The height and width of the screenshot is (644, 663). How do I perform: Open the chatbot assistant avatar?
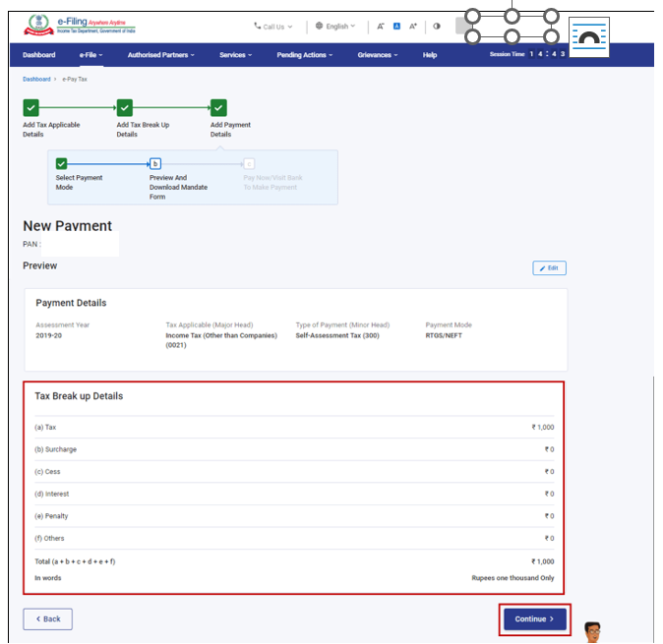coord(592,632)
